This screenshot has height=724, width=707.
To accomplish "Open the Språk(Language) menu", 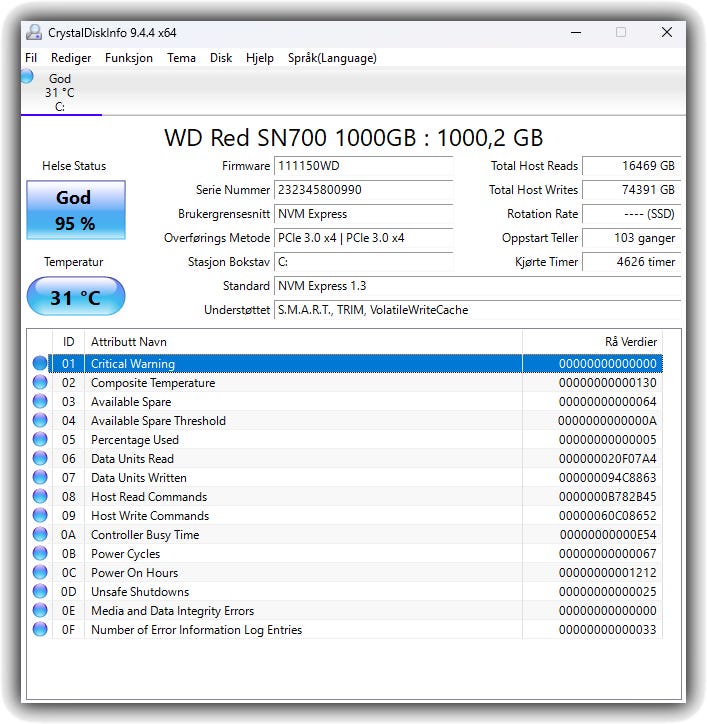I will pyautogui.click(x=332, y=58).
